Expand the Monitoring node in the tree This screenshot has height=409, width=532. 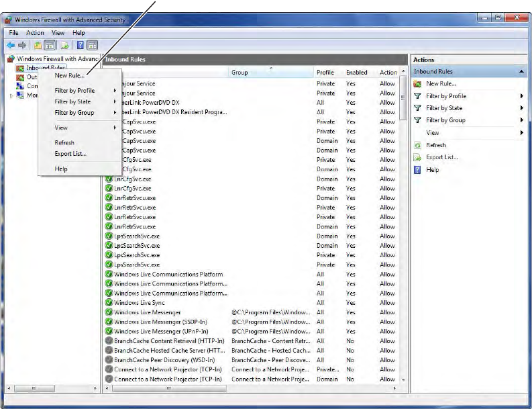tap(11, 96)
